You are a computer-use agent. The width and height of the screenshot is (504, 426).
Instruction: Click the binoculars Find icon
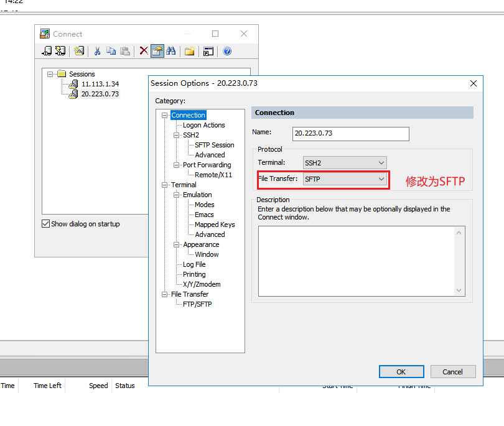(x=171, y=51)
